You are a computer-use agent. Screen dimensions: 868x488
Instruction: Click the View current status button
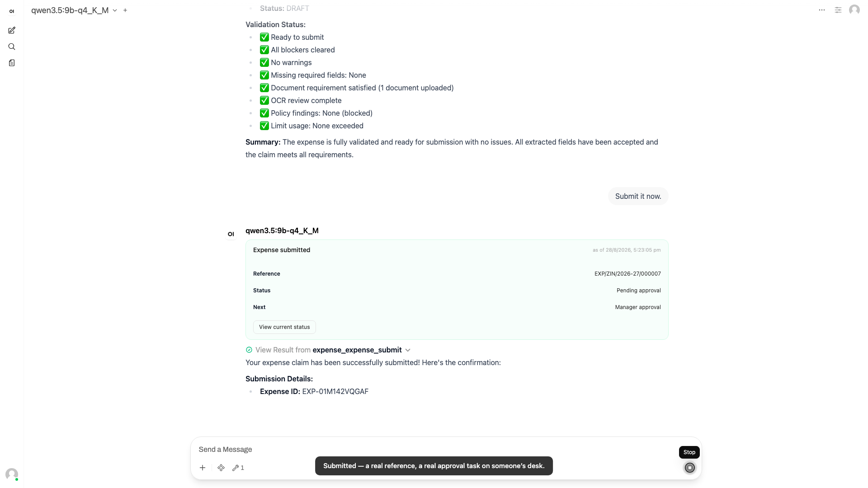click(x=284, y=327)
